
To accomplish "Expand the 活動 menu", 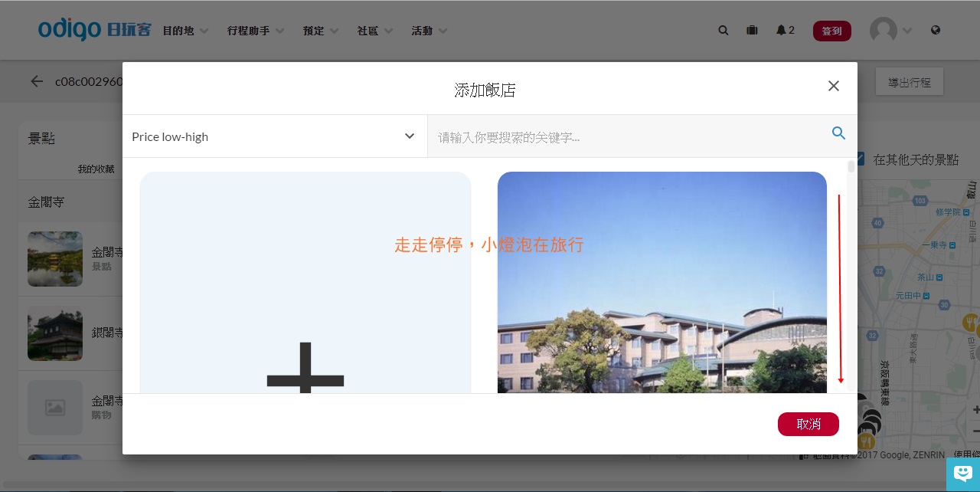I will (430, 31).
